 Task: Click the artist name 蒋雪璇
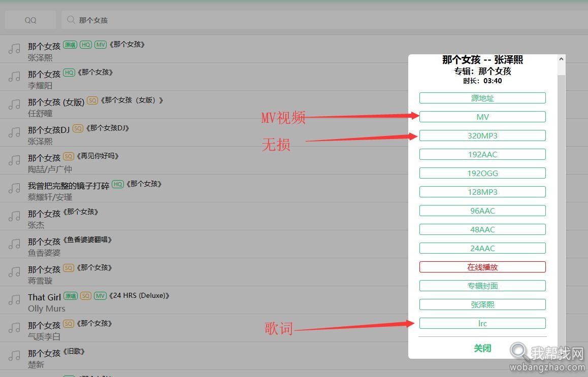pos(40,281)
